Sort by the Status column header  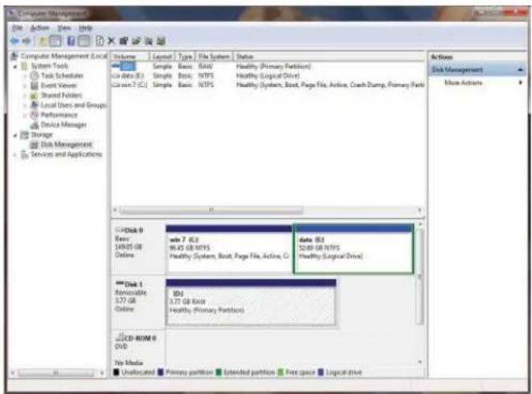tap(329, 56)
